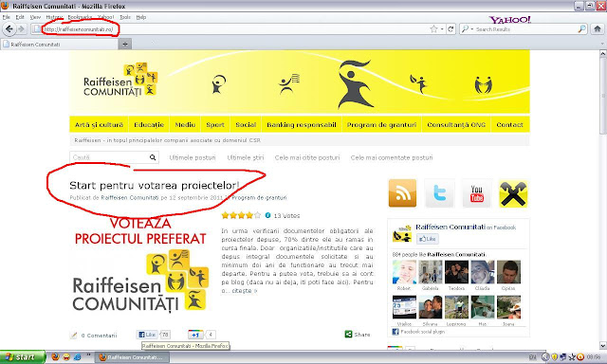Click Robert's profile photo in Facebook widget
Viewport: 607px width, 364px height.
404,272
